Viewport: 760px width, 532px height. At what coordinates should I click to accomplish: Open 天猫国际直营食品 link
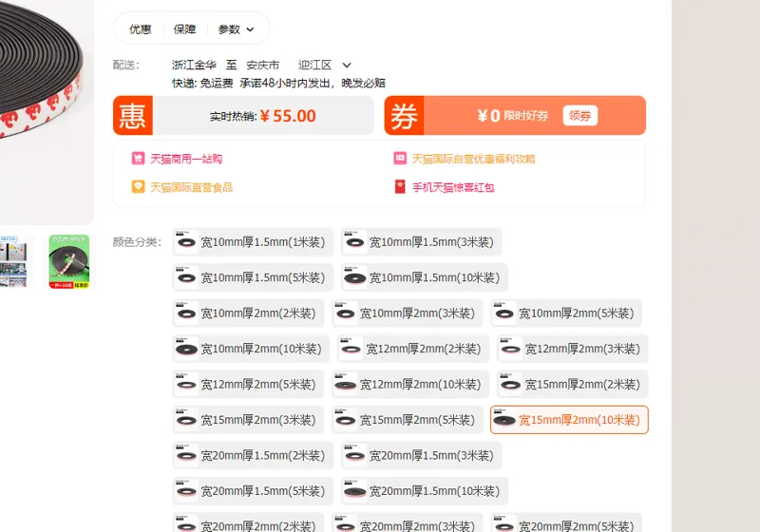click(x=192, y=187)
